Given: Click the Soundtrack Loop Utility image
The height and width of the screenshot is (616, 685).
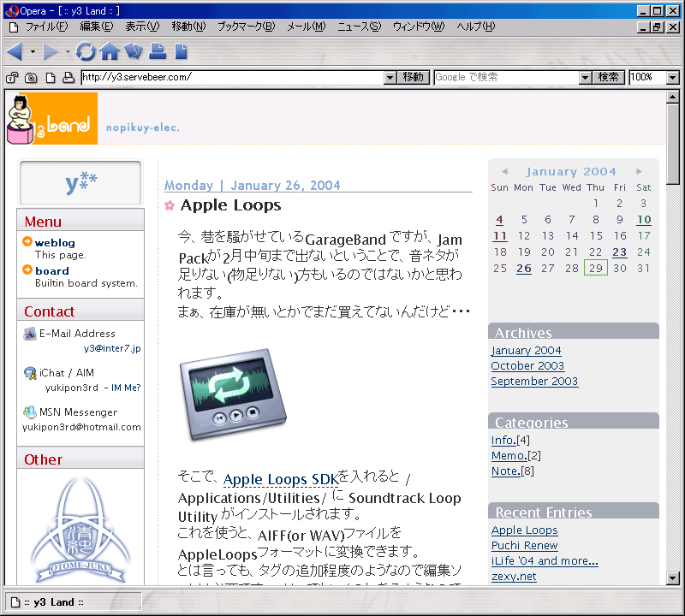Looking at the screenshot, I should (233, 394).
